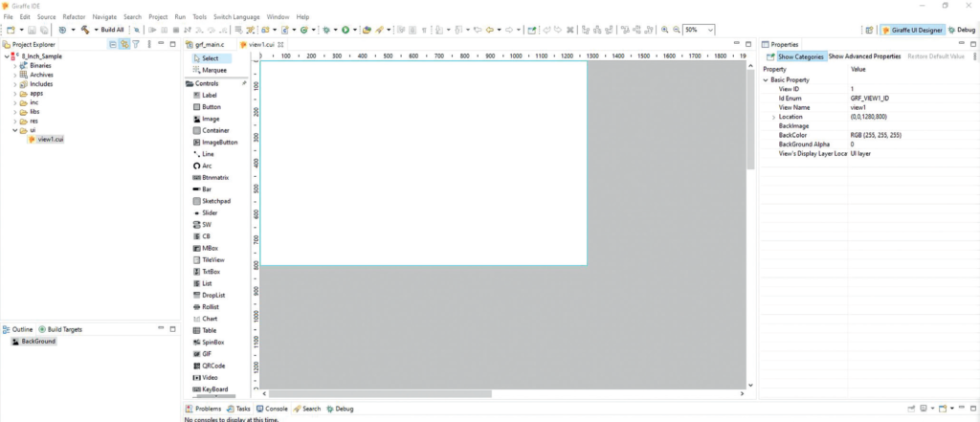Select the KeyBoard control in palette
Screen dimensions: 980x422
[x=210, y=389]
